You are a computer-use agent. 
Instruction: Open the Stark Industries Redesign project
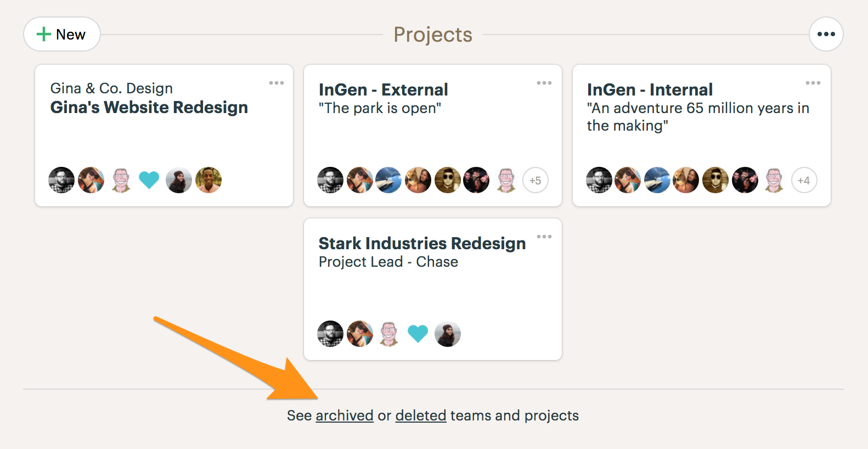pos(422,243)
